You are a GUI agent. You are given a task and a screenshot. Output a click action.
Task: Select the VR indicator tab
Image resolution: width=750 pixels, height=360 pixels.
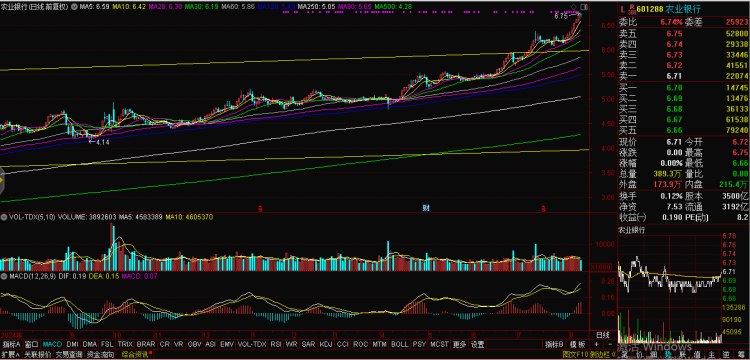pos(179,344)
